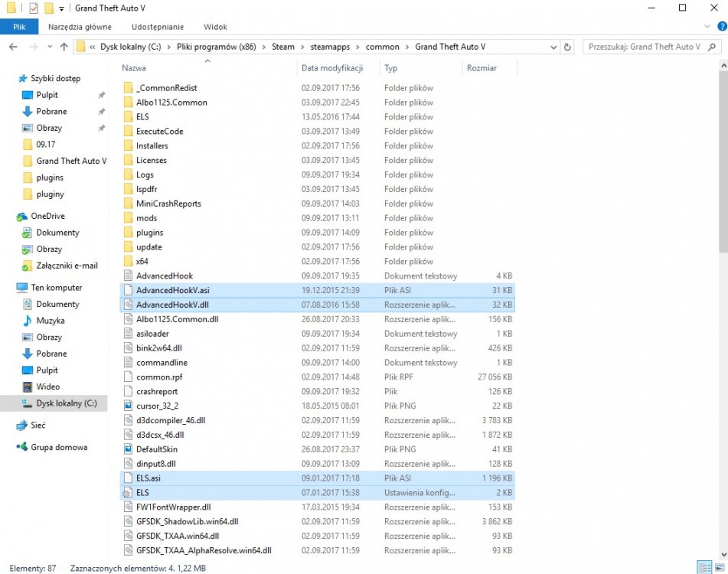Go back using the back arrow
Image resolution: width=728 pixels, height=574 pixels.
tap(13, 47)
